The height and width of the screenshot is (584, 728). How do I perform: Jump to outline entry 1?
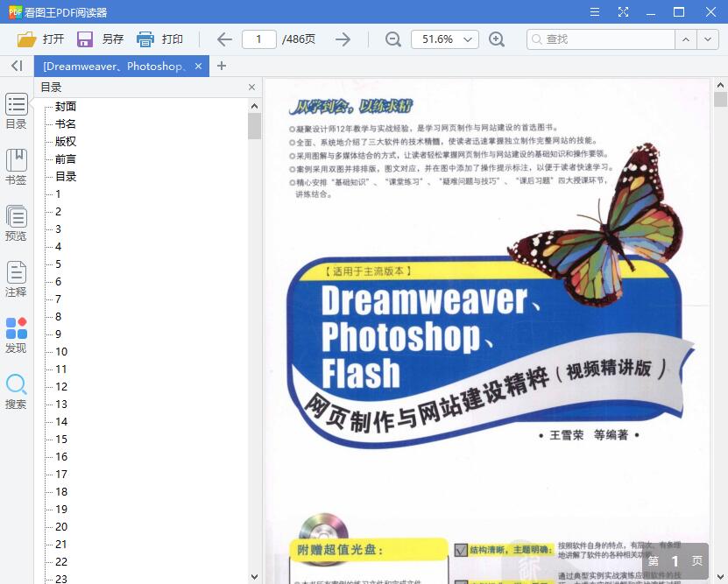[58, 193]
